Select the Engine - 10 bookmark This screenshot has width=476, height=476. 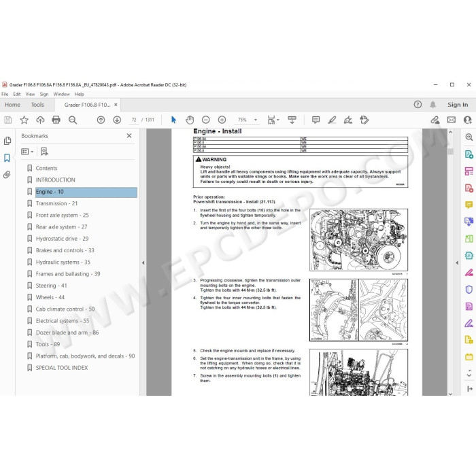[86, 192]
